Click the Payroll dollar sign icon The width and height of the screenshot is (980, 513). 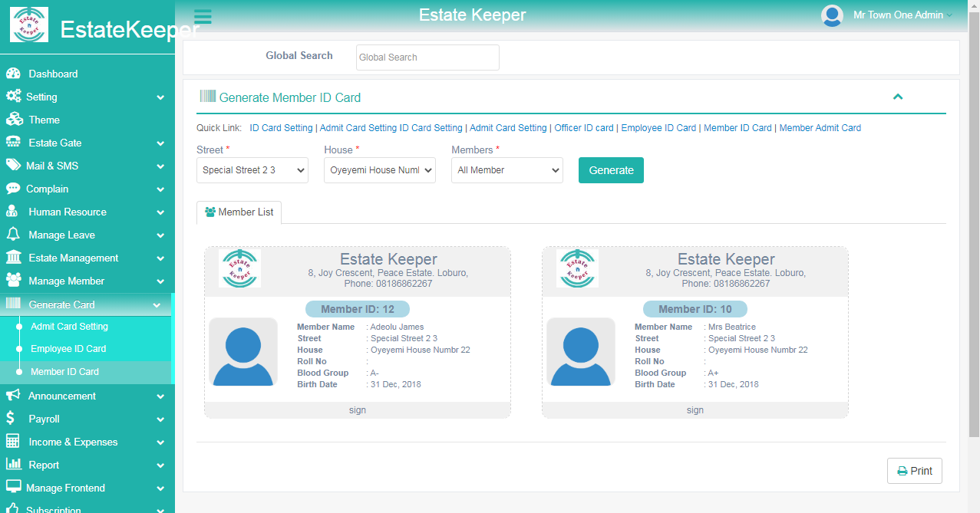tap(11, 419)
